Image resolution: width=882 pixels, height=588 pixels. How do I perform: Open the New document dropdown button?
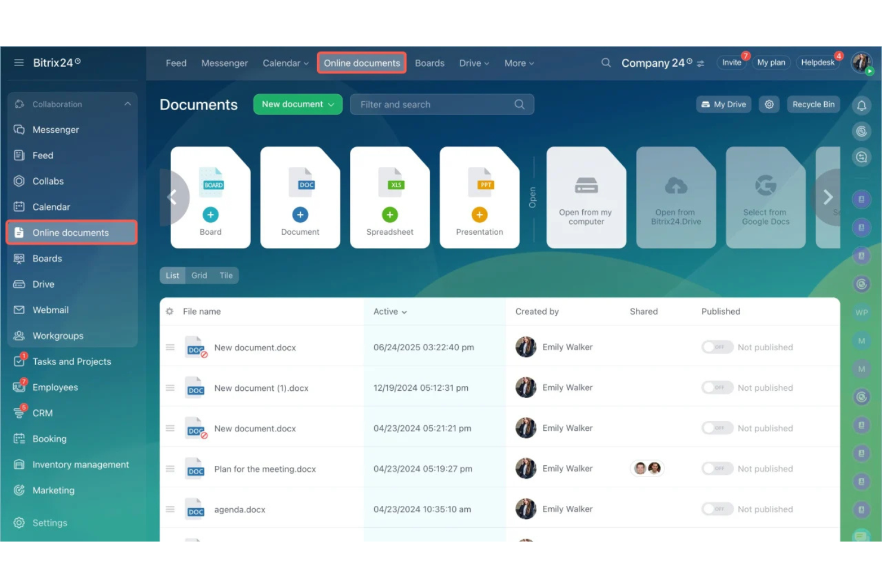298,104
